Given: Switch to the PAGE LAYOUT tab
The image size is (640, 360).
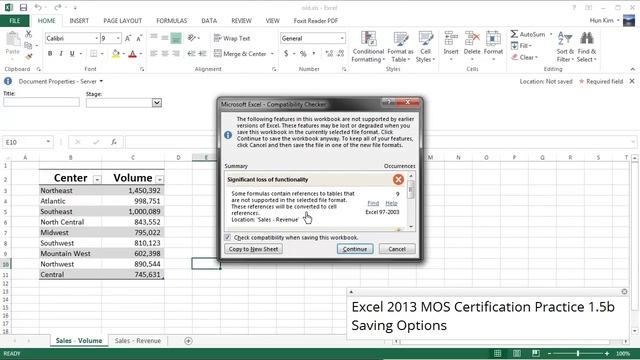Looking at the screenshot, I should [x=122, y=20].
